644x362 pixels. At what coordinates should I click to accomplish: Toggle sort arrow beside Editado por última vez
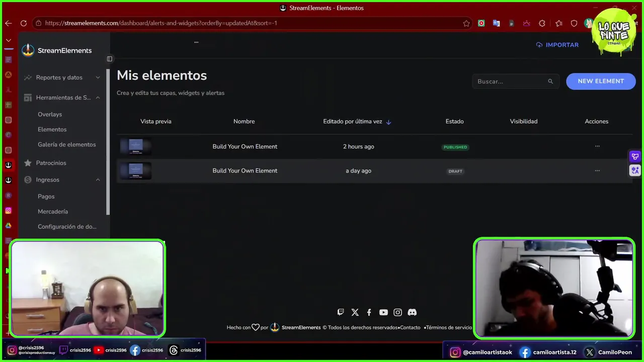(388, 122)
